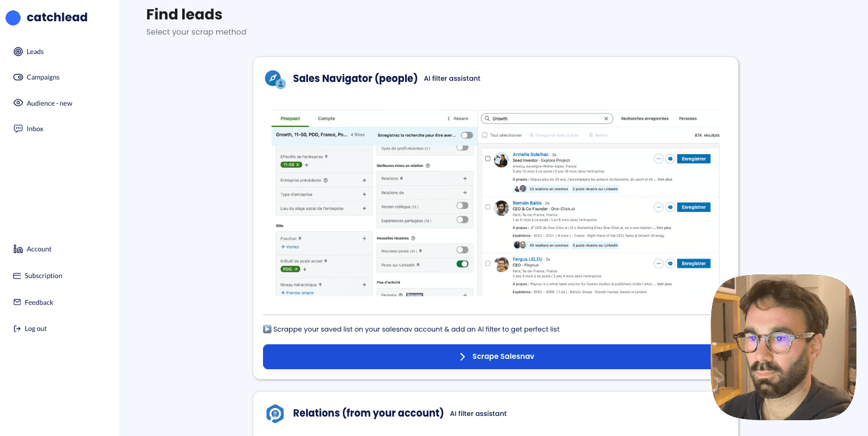868x436 pixels.
Task: Click the catchlead logo circle
Action: [x=13, y=18]
